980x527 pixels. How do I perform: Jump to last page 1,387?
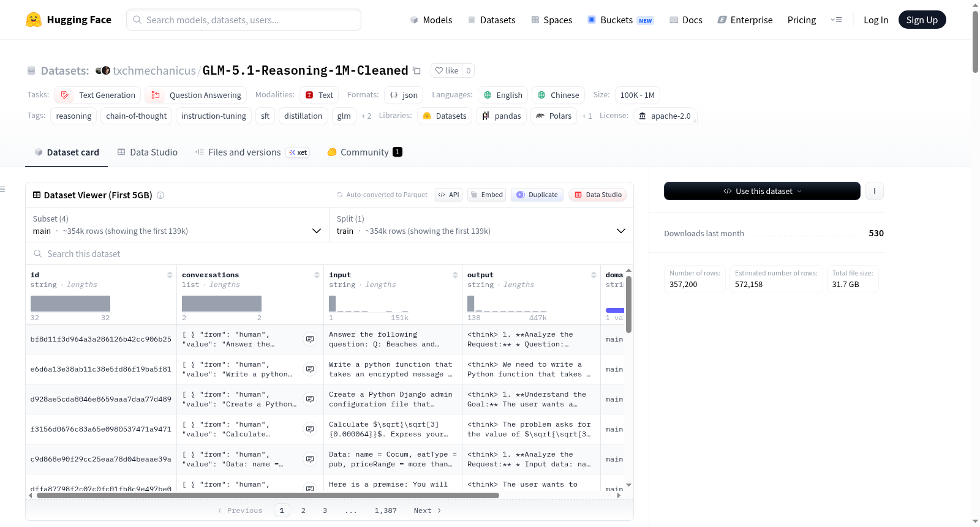(386, 510)
